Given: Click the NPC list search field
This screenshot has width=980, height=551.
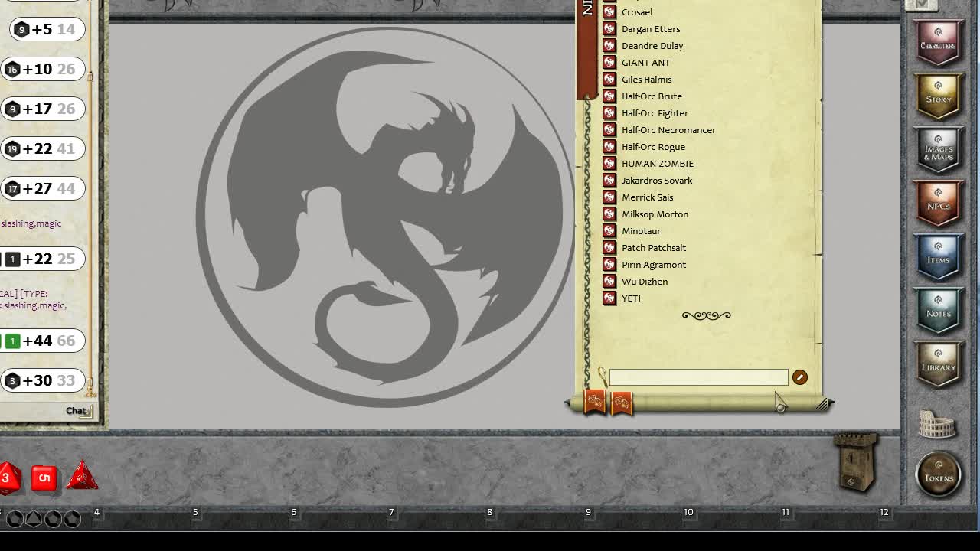Looking at the screenshot, I should (697, 377).
